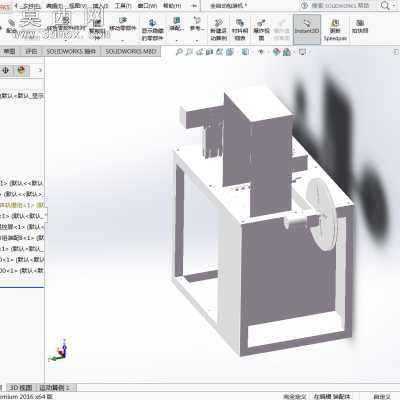This screenshot has height=400, width=400.
Task: Open dropdown under Reference Geometry
Action: click(x=197, y=41)
